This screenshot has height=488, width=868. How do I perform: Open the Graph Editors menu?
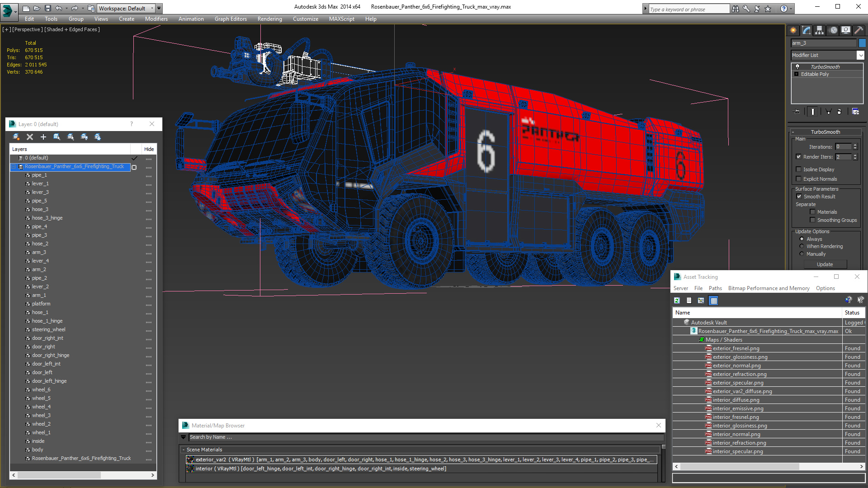coord(231,19)
